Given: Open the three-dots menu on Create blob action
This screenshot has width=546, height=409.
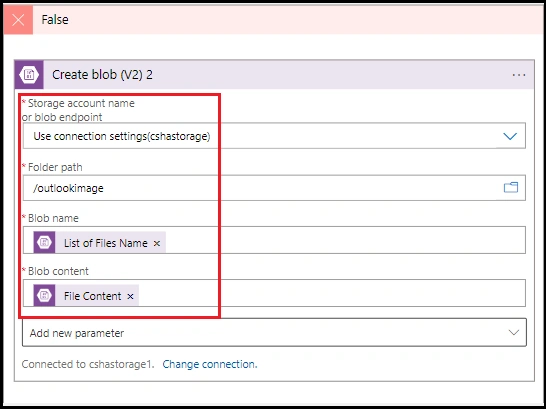Looking at the screenshot, I should [518, 75].
